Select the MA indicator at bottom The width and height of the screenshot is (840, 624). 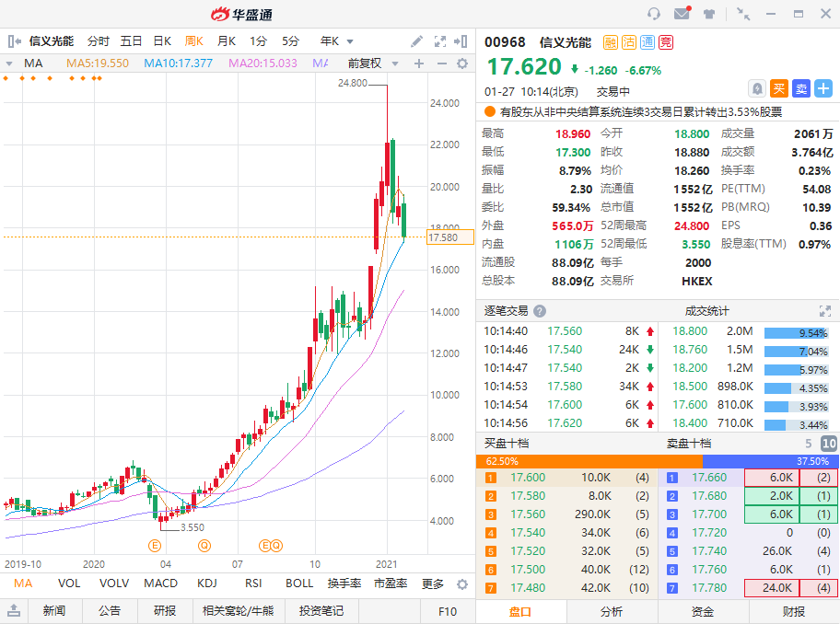click(23, 584)
